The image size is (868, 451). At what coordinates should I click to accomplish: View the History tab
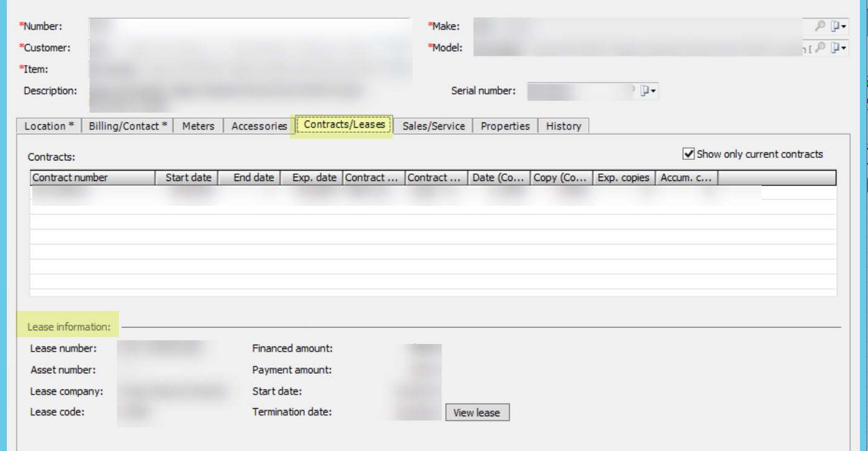pos(563,126)
